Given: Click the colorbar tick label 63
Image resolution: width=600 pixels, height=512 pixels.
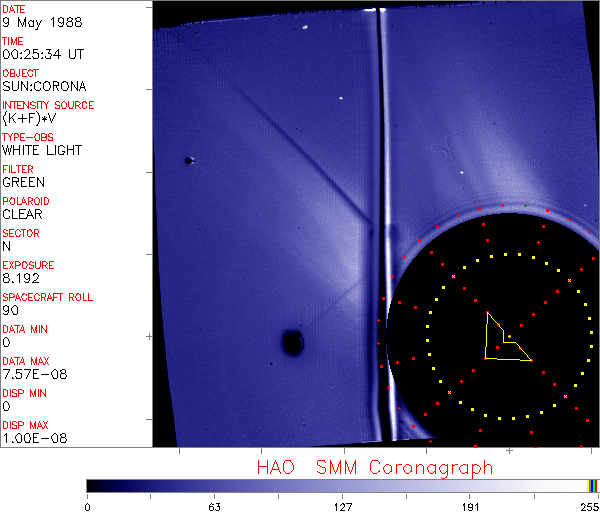Looking at the screenshot, I should pyautogui.click(x=215, y=505).
